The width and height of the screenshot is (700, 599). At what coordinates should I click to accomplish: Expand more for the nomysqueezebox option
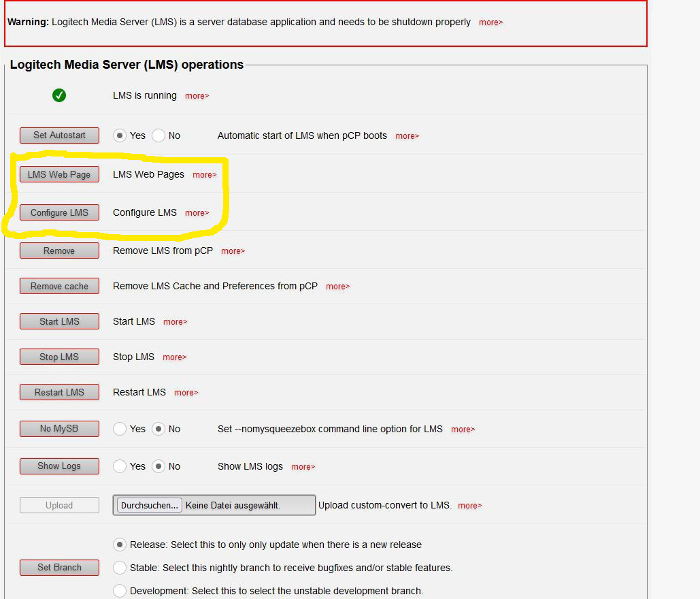(x=463, y=430)
